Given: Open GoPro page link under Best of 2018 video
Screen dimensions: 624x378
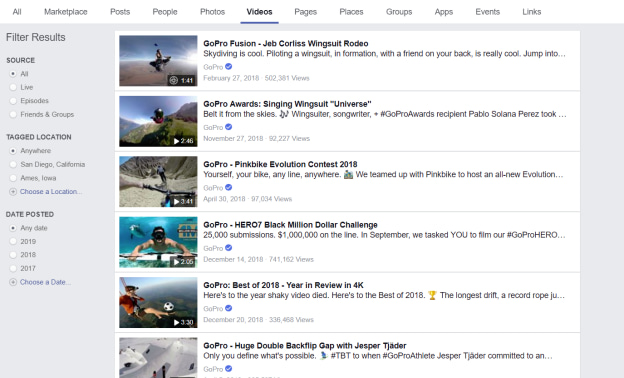Looking at the screenshot, I should [213, 309].
